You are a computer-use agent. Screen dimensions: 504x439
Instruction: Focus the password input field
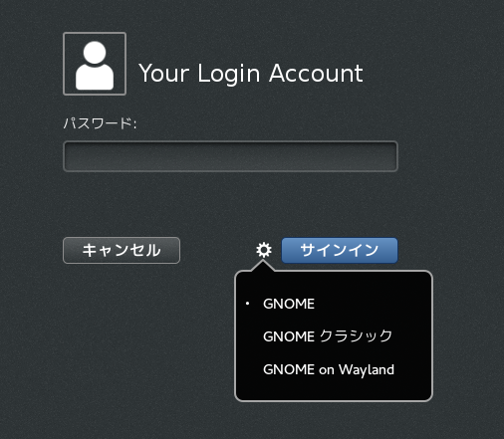point(230,156)
